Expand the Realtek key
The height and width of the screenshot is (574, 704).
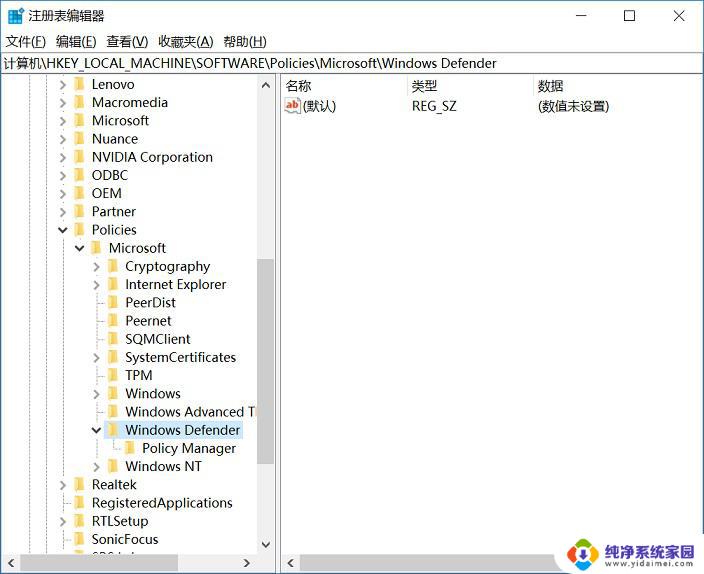62,485
